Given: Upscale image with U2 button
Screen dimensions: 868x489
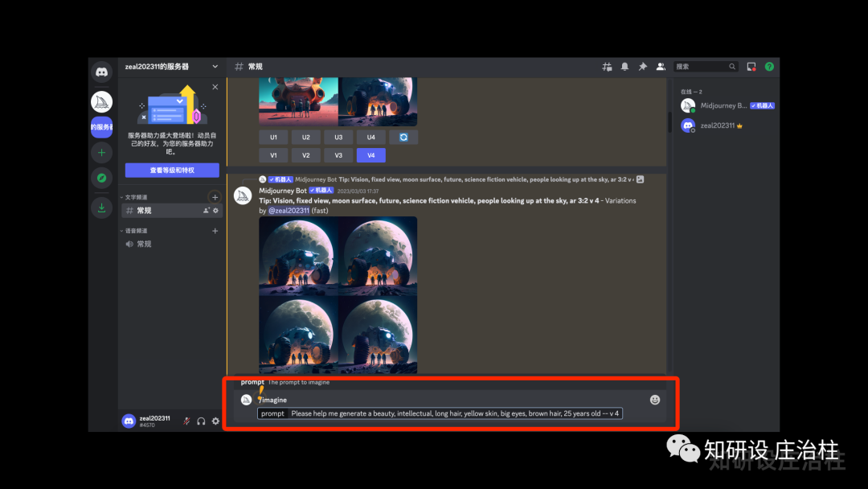Looking at the screenshot, I should point(306,138).
